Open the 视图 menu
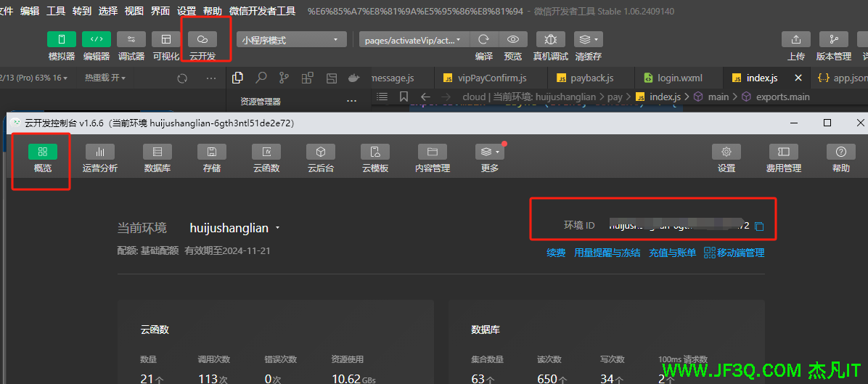The height and width of the screenshot is (384, 868). pos(134,11)
